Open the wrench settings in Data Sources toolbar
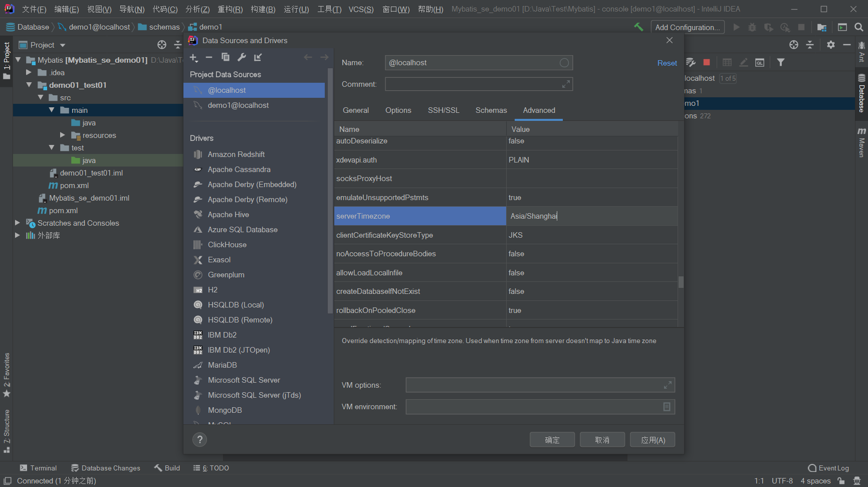 coord(242,57)
